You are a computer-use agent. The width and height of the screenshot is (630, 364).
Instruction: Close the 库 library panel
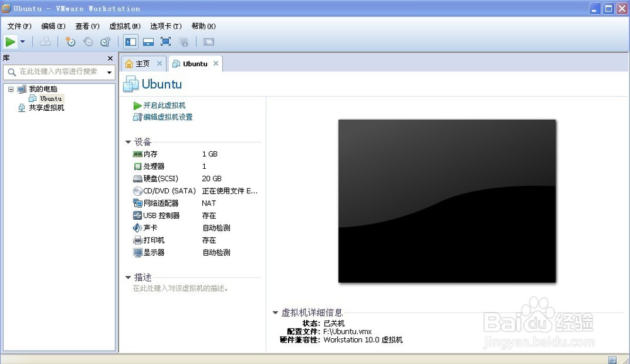(x=110, y=59)
